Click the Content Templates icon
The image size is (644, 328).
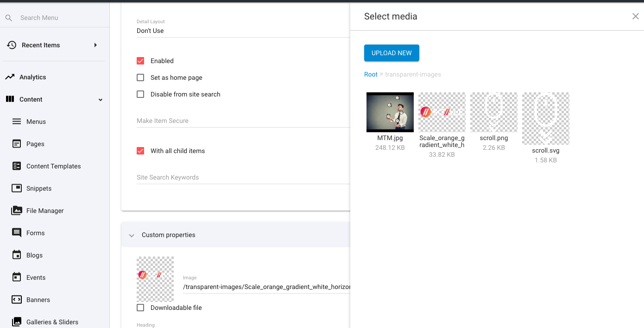pos(16,166)
